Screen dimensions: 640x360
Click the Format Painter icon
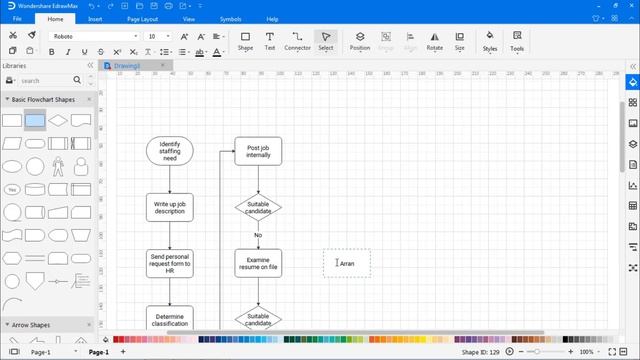[31, 35]
